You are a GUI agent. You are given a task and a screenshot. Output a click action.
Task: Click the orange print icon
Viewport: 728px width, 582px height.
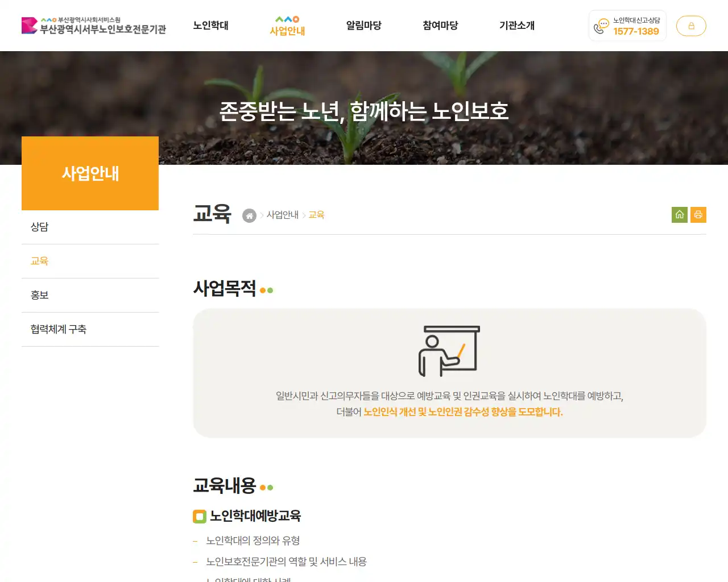[x=698, y=214]
